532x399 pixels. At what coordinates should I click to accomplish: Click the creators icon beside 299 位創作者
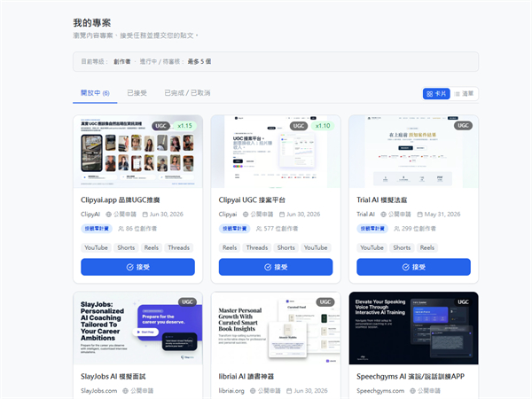click(x=396, y=229)
